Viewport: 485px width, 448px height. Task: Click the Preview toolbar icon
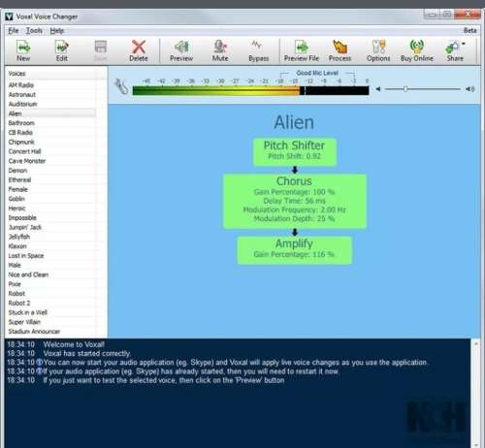pyautogui.click(x=181, y=50)
